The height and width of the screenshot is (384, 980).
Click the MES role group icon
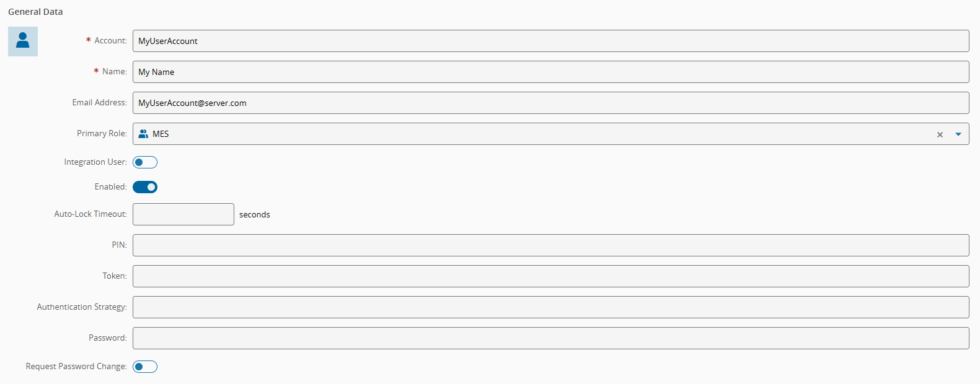coord(143,134)
